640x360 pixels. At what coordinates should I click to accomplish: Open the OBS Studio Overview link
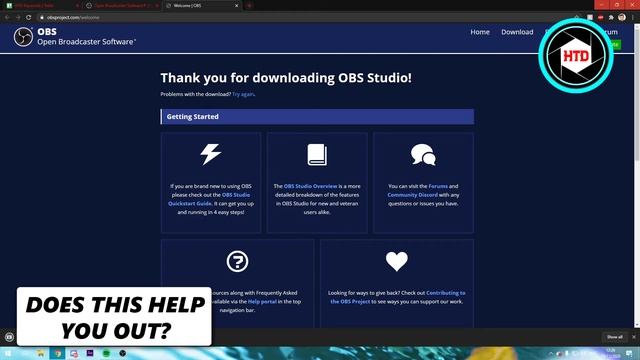(x=310, y=186)
